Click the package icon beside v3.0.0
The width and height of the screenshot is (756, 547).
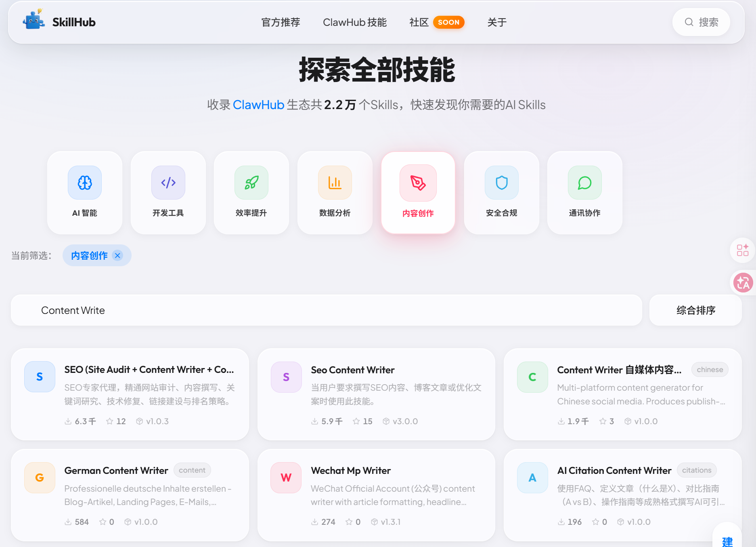pos(386,421)
